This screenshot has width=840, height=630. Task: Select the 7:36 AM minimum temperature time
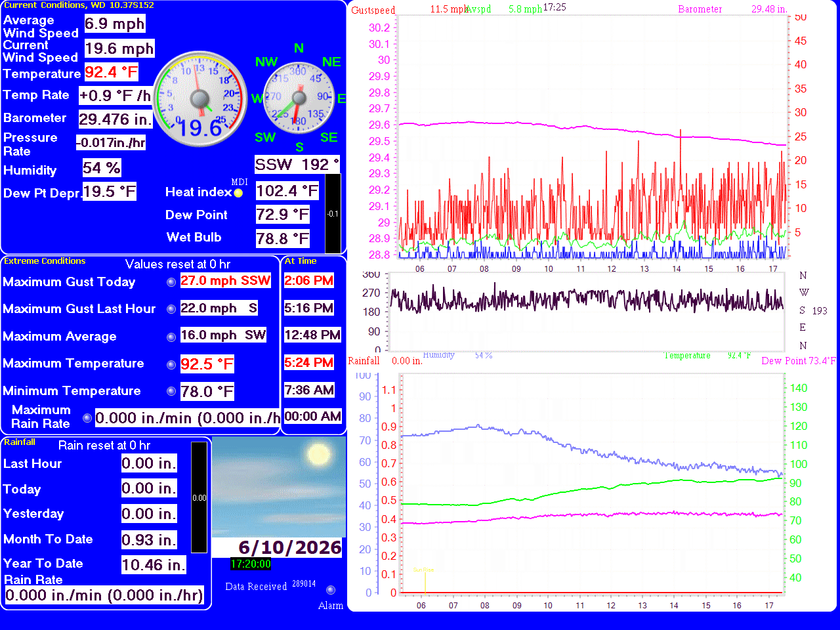[309, 390]
